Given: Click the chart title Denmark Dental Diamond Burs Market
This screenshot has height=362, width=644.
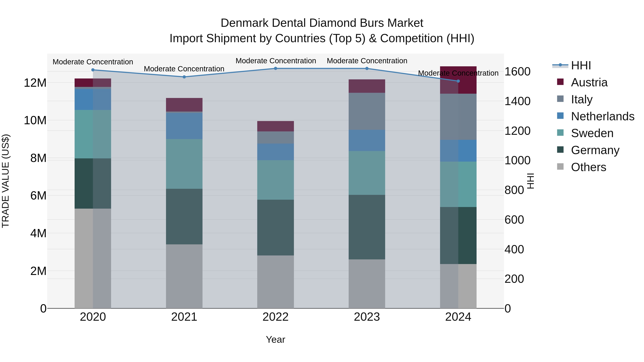Looking at the screenshot, I should point(322,23).
